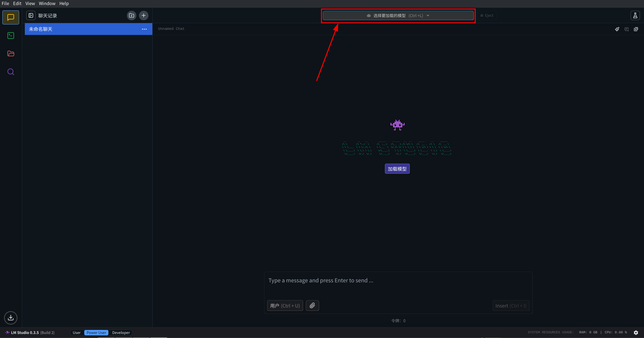Image resolution: width=644 pixels, height=338 pixels.
Task: Open the Discover search sidebar icon
Action: click(x=11, y=72)
